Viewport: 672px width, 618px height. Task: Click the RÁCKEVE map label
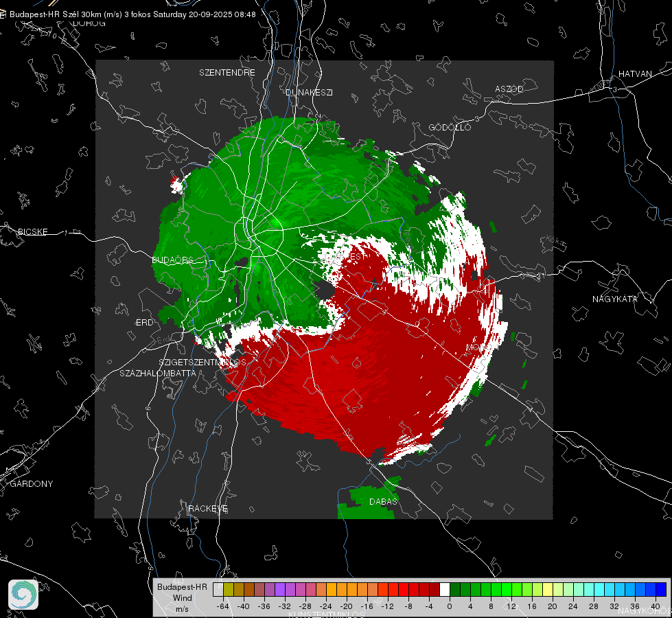click(208, 508)
